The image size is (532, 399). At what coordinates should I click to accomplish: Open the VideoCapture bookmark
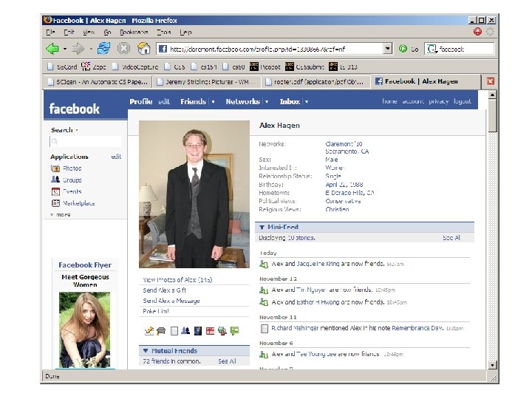(135, 66)
